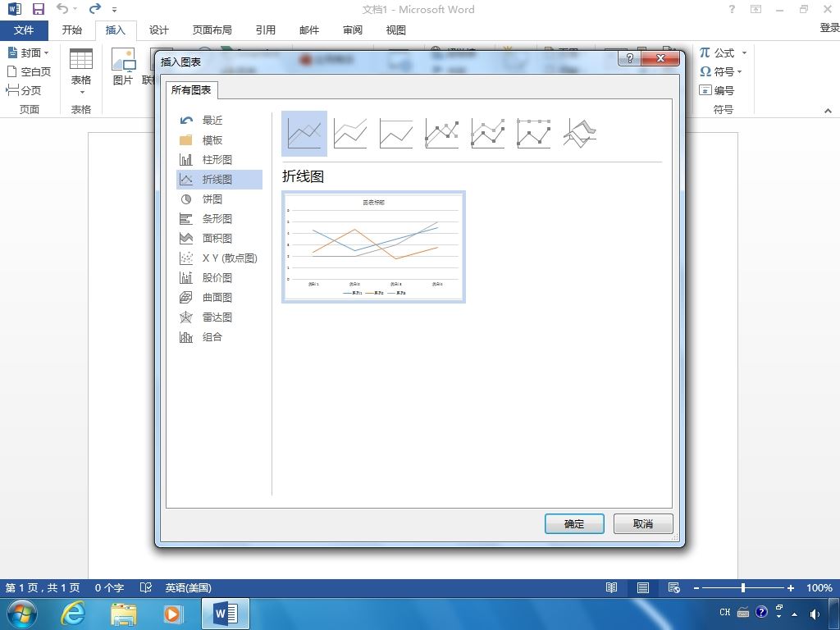The height and width of the screenshot is (630, 840).
Task: Select 折线图 line chart category
Action: coord(219,180)
